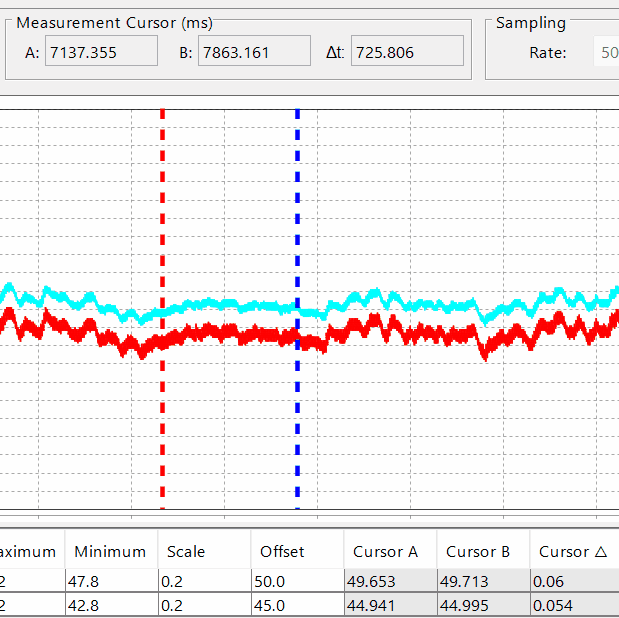Screen dimensions: 619x618
Task: Click the Cursor B cell showing 44.995
Action: (483, 605)
